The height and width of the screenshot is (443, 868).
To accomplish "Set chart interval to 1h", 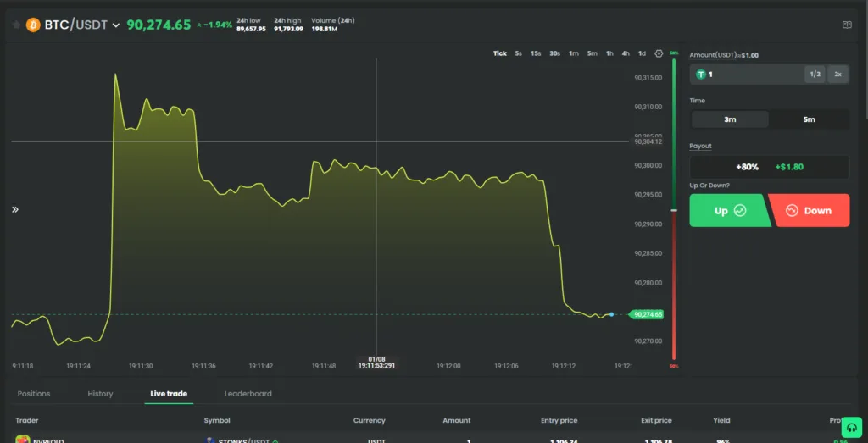I will pyautogui.click(x=609, y=53).
